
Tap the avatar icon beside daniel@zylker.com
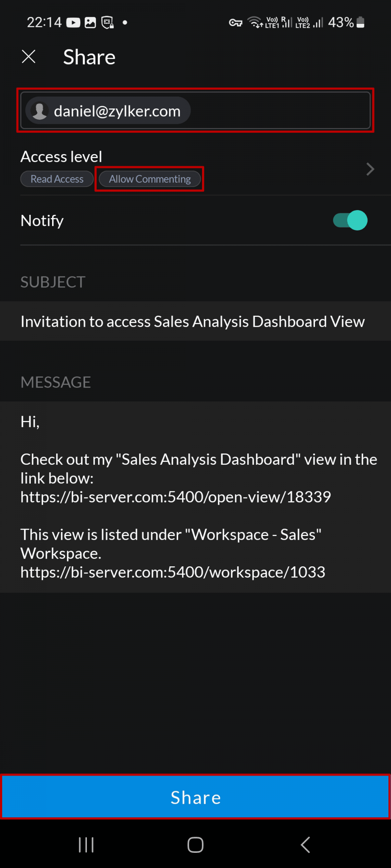point(40,111)
